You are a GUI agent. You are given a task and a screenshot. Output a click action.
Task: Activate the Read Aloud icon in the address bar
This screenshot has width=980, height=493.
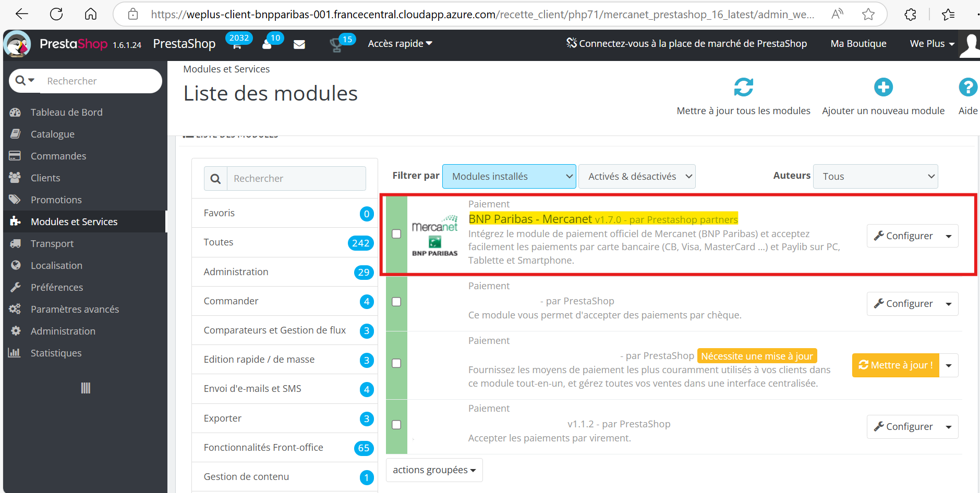click(x=837, y=14)
